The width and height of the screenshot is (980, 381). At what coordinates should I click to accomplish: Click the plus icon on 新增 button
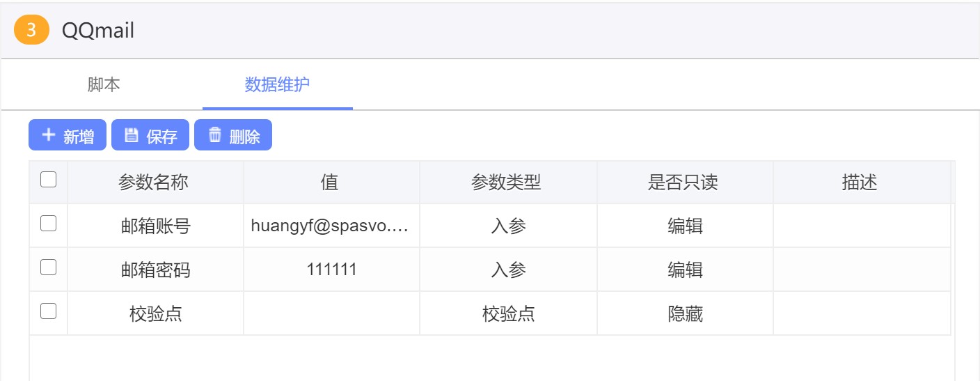tap(48, 135)
